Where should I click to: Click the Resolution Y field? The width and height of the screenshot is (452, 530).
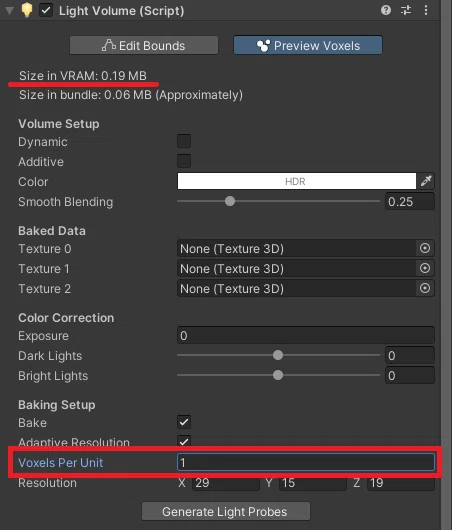[x=313, y=483]
